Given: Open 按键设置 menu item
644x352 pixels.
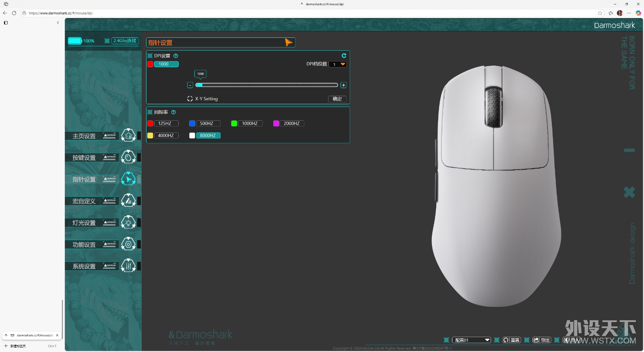Looking at the screenshot, I should tap(84, 158).
